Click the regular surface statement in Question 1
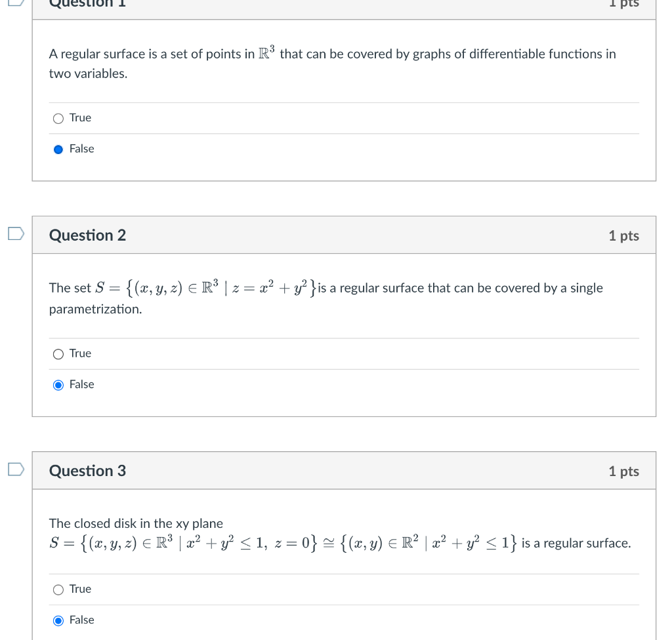The height and width of the screenshot is (640, 672). point(331,63)
